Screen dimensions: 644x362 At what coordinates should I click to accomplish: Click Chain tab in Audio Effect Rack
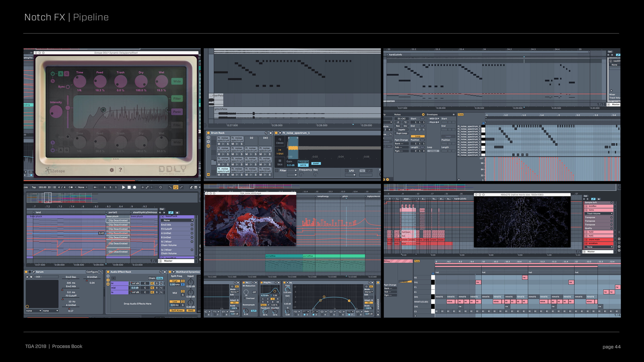(152, 278)
